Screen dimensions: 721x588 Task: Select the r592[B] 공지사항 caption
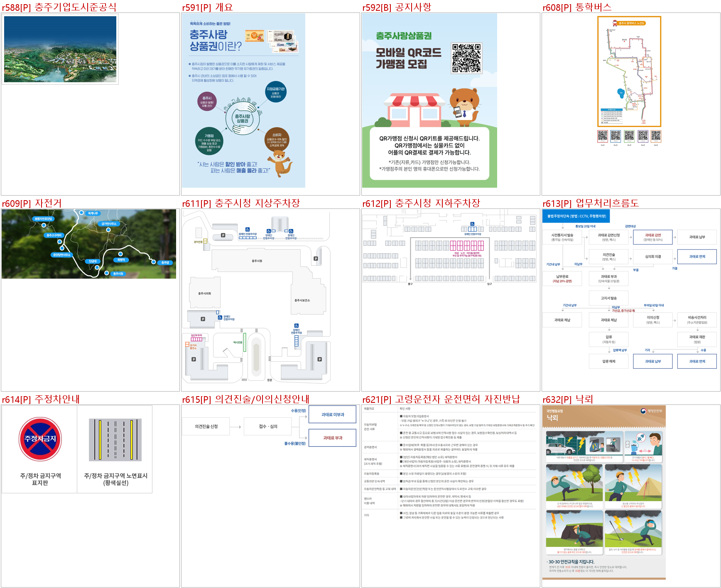point(397,7)
